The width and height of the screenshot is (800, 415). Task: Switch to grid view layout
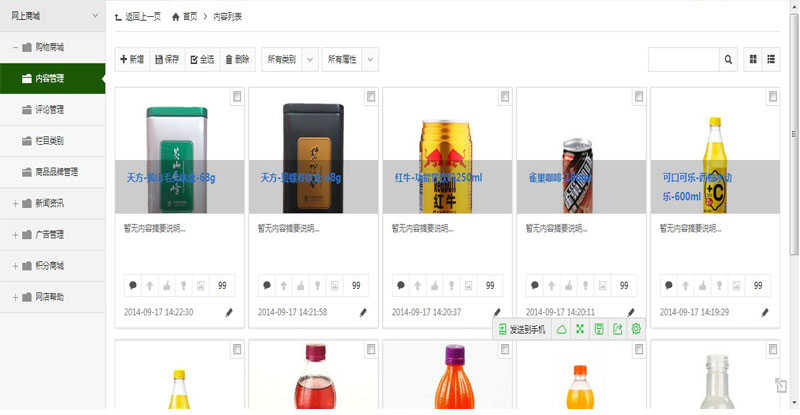click(753, 60)
